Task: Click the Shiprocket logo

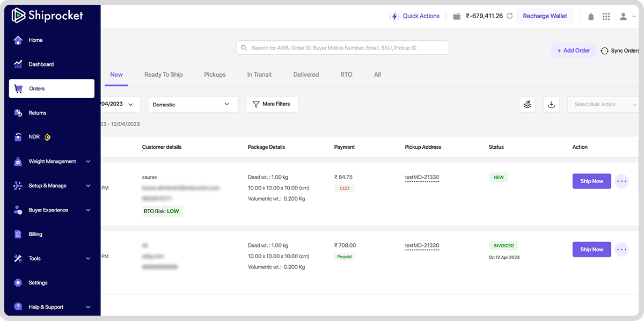Action: pos(47,16)
